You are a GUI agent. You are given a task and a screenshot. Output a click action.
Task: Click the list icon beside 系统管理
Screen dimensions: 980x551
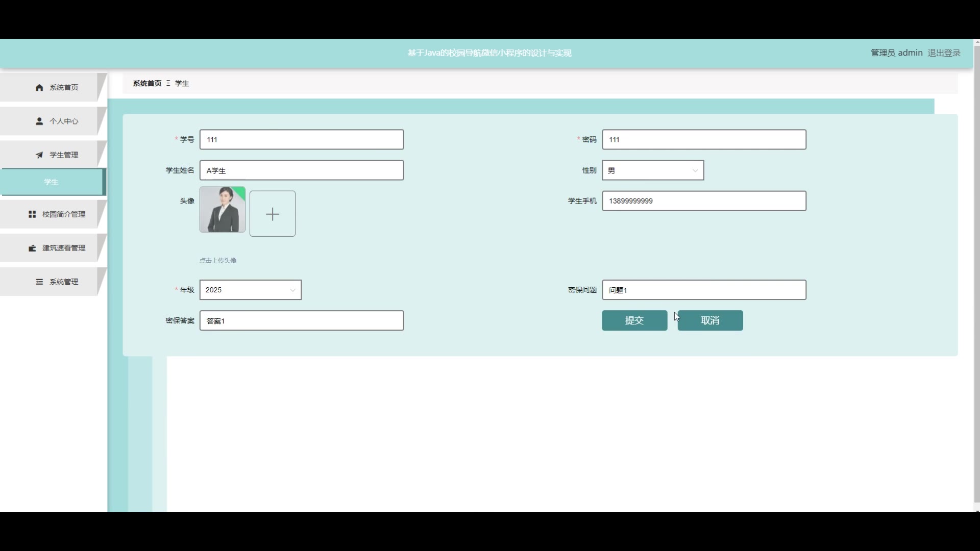[39, 282]
